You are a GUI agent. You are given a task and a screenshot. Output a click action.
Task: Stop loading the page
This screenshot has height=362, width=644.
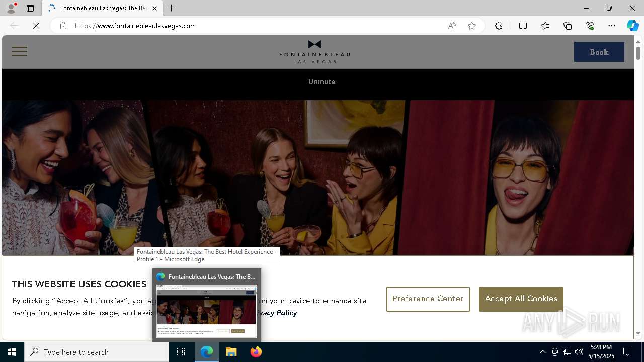click(x=36, y=26)
